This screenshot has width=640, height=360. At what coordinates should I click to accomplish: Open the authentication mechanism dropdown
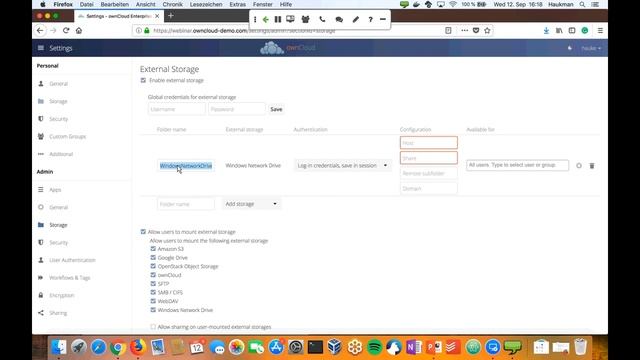pos(342,165)
